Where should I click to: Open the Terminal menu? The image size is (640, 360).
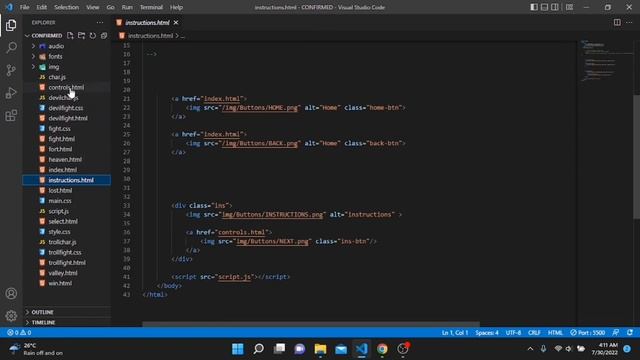(x=151, y=7)
